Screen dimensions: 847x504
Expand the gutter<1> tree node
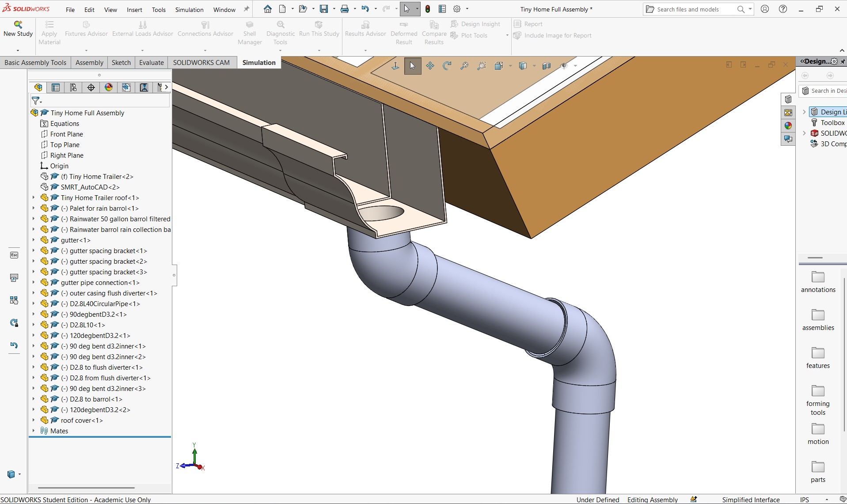tap(34, 240)
